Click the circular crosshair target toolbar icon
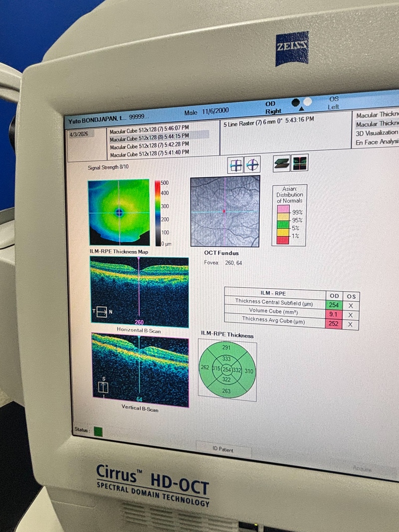This screenshot has width=399, height=532. point(252,165)
